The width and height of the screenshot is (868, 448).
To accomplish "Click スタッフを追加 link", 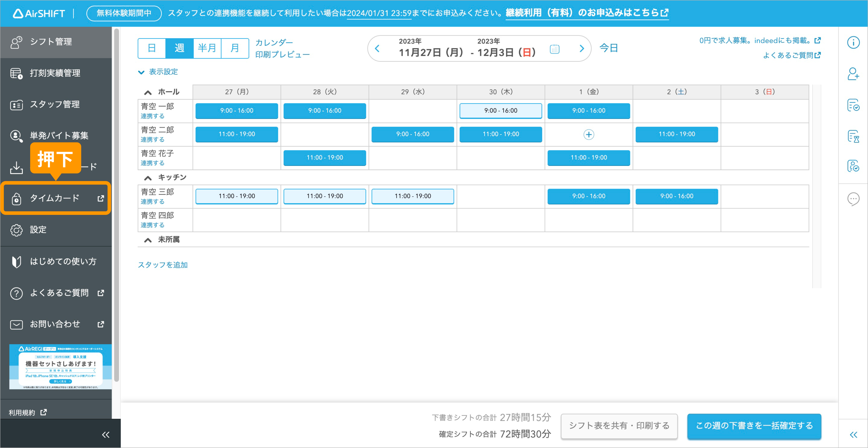I will 162,265.
